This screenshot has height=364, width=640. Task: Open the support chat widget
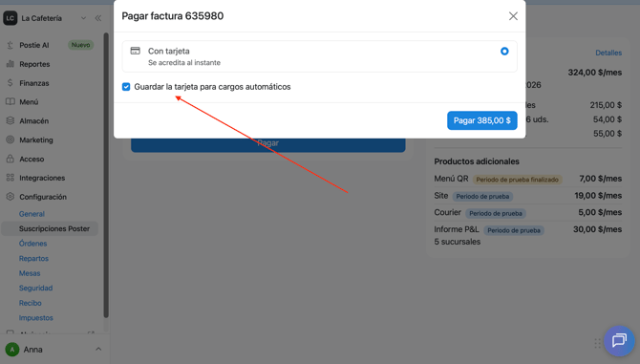(x=619, y=340)
